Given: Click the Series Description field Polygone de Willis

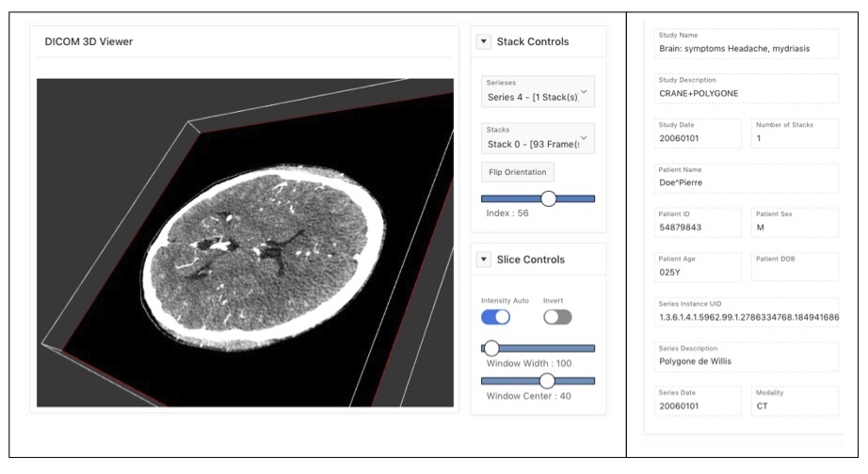Looking at the screenshot, I should click(x=746, y=356).
